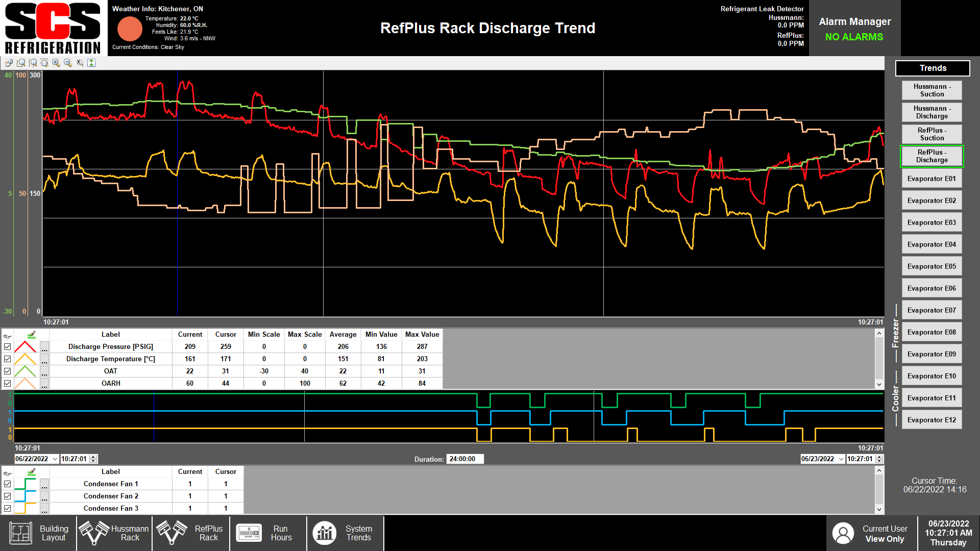Viewport: 980px width, 551px height.
Task: Click OAT green pen color swatch
Action: (26, 371)
